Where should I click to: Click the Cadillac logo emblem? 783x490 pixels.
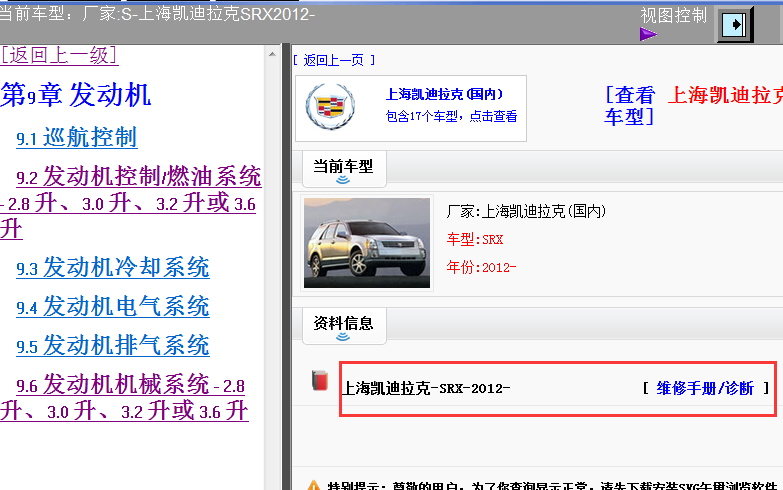click(x=330, y=107)
